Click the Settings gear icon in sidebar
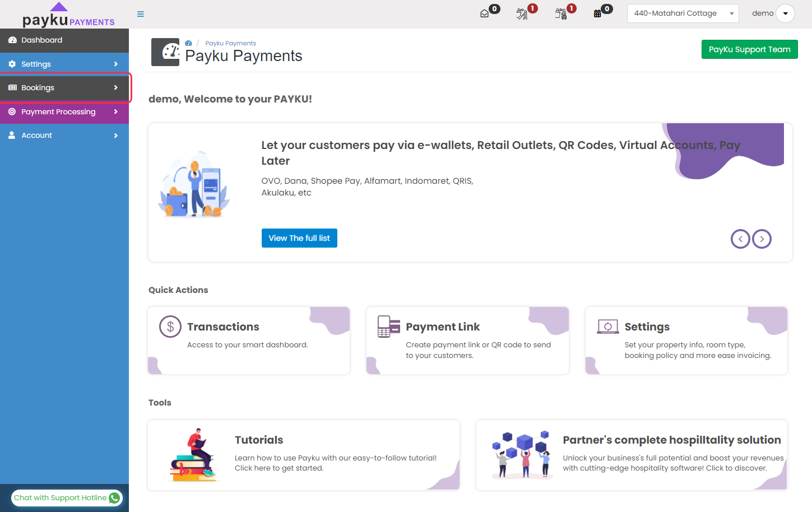Screen dimensions: 812x512 pyautogui.click(x=12, y=64)
